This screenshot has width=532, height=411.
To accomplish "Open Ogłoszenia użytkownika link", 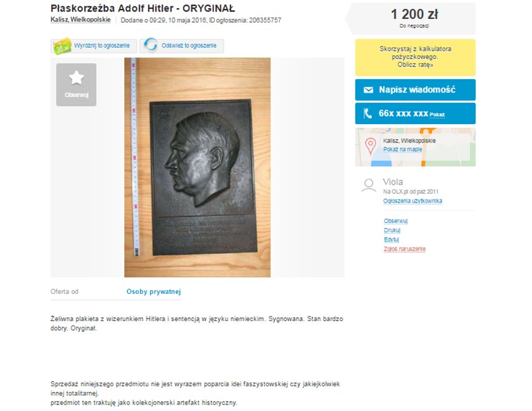I will pos(412,201).
